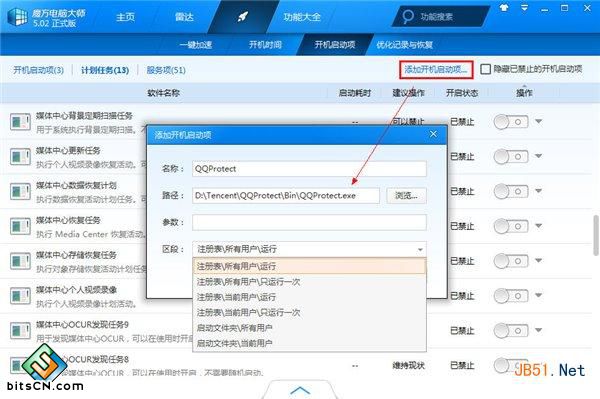Click icon of 媒体中心背景定期扫描任务
The height and width of the screenshot is (399, 600).
click(20, 122)
